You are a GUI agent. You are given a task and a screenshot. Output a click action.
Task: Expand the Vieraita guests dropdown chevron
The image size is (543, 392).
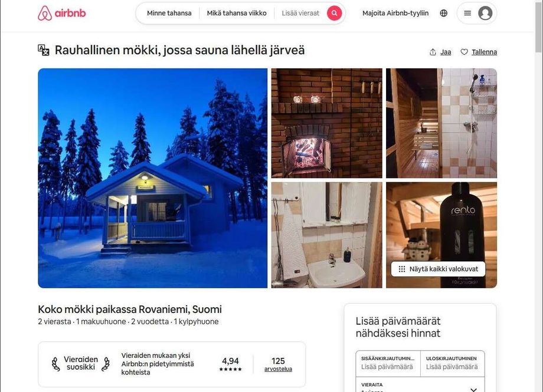coord(473,389)
